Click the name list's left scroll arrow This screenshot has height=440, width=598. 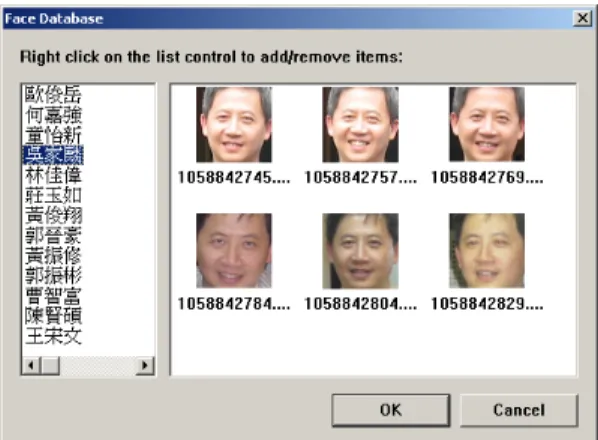(x=31, y=366)
